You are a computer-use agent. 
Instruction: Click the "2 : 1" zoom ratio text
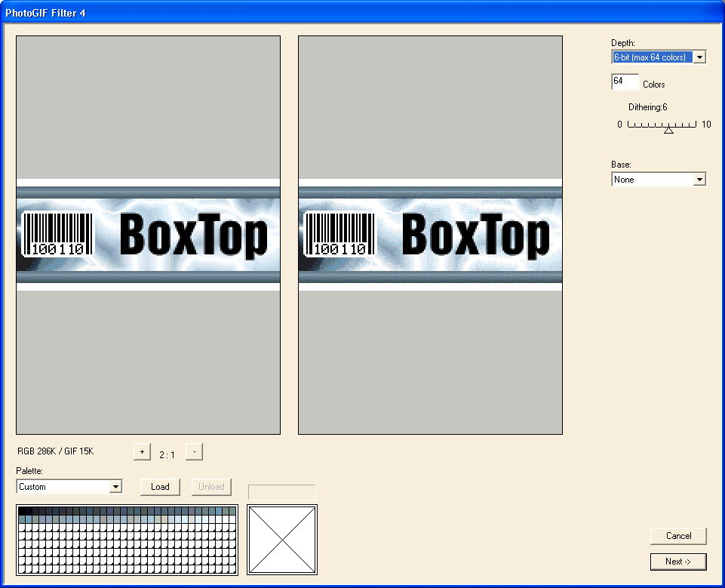[167, 454]
